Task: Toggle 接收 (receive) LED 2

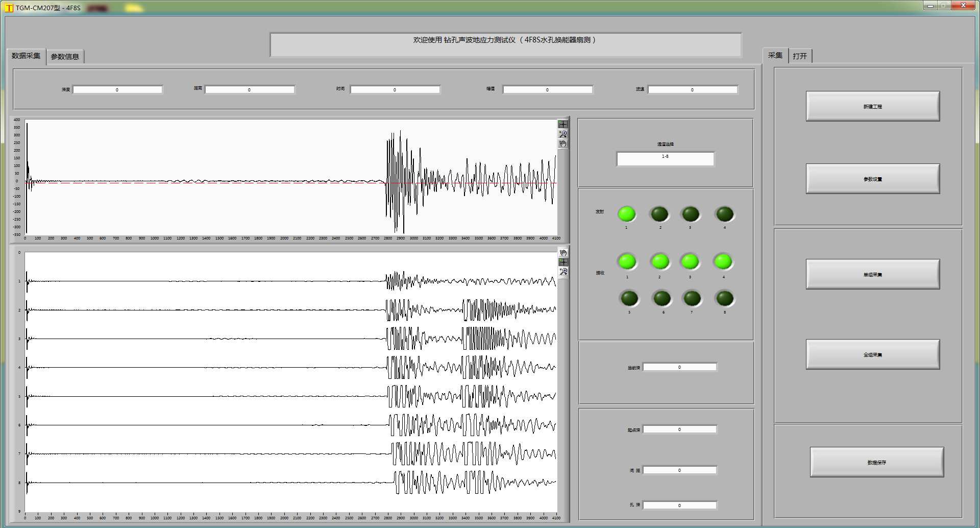Action: tap(660, 261)
